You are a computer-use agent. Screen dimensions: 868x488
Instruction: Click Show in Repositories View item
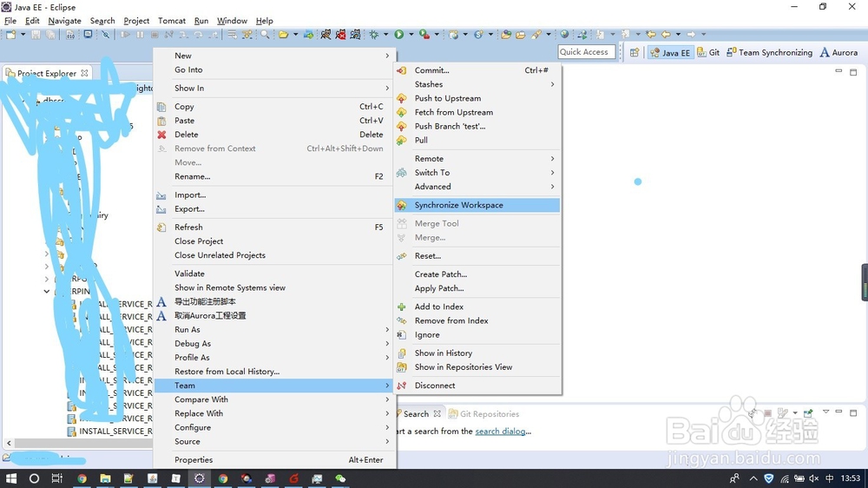[477, 367]
